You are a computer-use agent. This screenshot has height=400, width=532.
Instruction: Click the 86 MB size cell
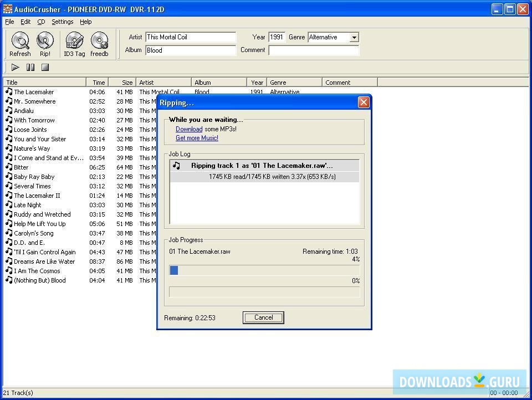pyautogui.click(x=125, y=261)
